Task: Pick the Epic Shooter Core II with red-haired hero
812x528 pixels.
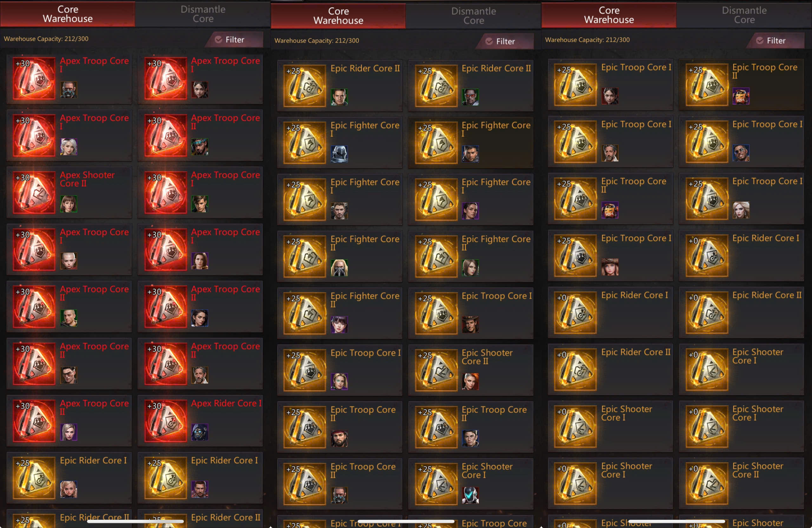Action: point(470,370)
